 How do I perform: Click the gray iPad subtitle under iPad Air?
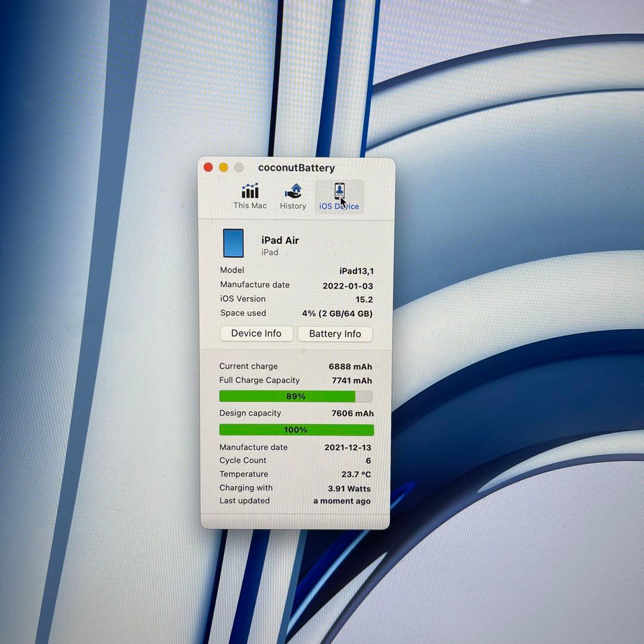(270, 253)
